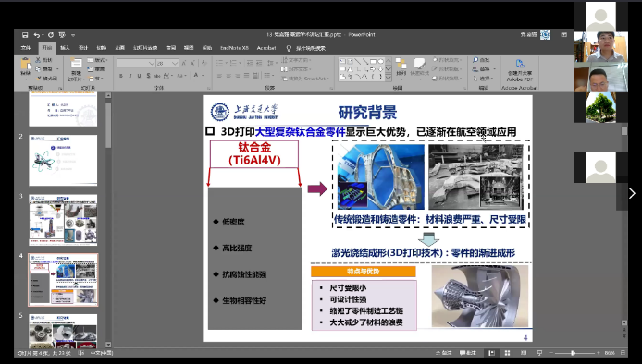This screenshot has width=642, height=364.
Task: Select the Find magnifier icon in editing group
Action: click(475, 60)
